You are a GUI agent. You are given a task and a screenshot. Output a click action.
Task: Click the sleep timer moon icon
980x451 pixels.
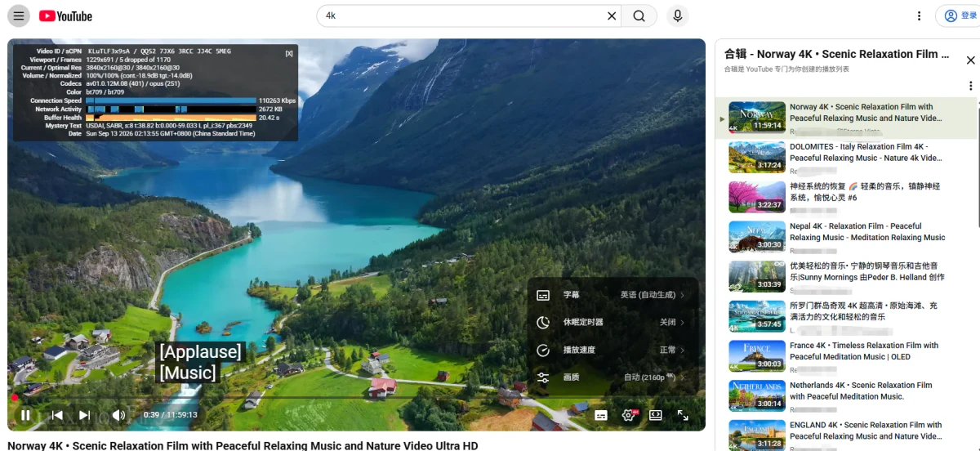[543, 323]
